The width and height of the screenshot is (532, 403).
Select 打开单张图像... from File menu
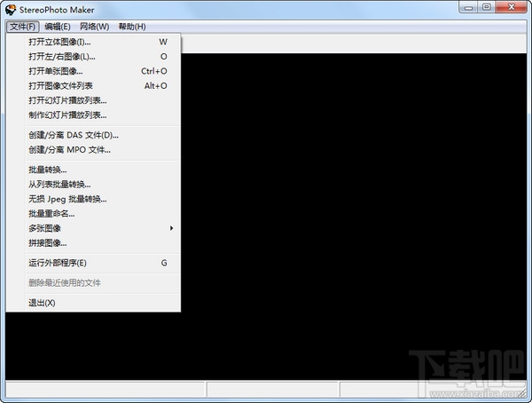[93, 71]
